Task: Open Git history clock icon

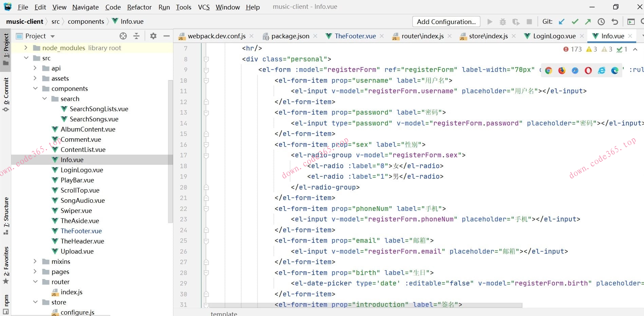Action: pyautogui.click(x=601, y=22)
